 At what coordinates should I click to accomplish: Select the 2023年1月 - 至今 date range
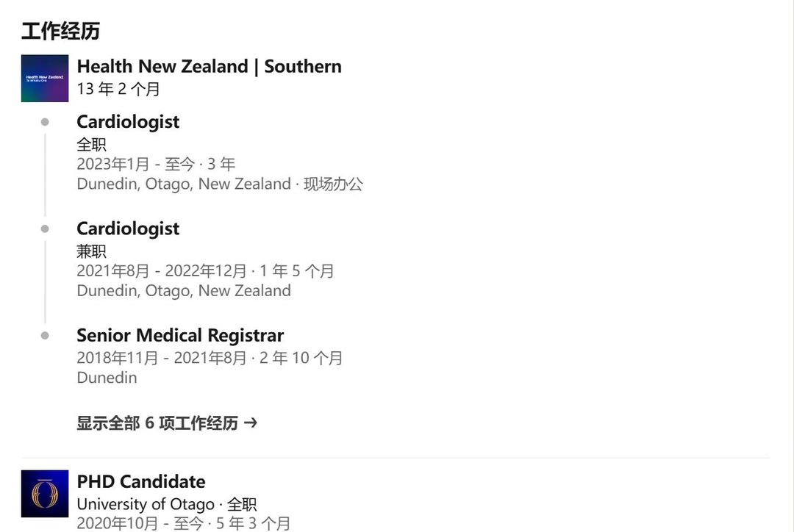click(156, 165)
